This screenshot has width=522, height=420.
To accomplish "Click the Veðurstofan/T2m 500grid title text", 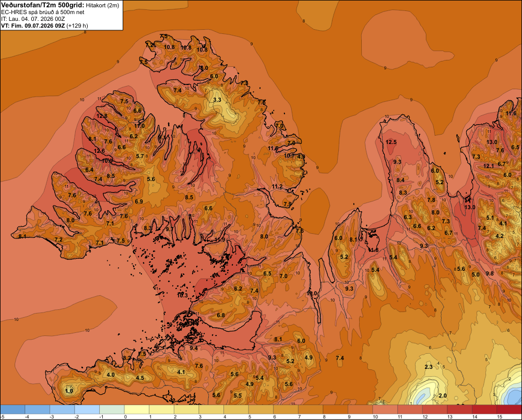I will pos(43,5).
